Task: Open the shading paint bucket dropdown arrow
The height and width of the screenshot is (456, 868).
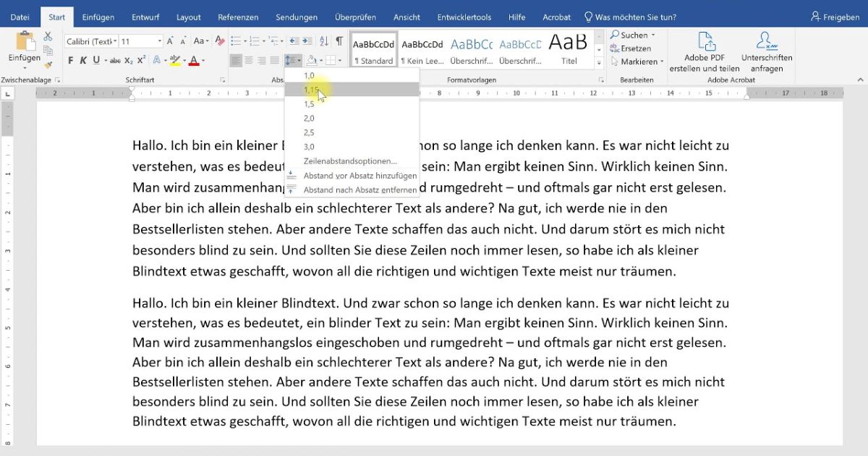Action: pyautogui.click(x=320, y=61)
